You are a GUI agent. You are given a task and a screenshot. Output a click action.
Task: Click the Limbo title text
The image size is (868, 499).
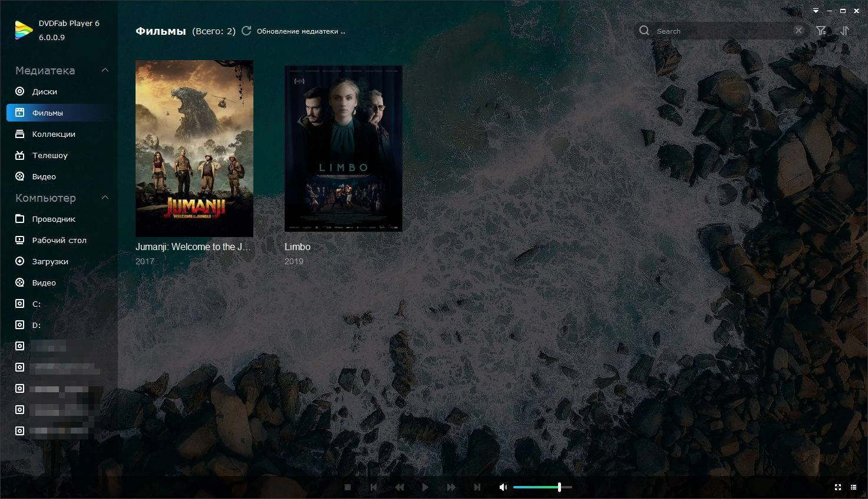tap(298, 247)
